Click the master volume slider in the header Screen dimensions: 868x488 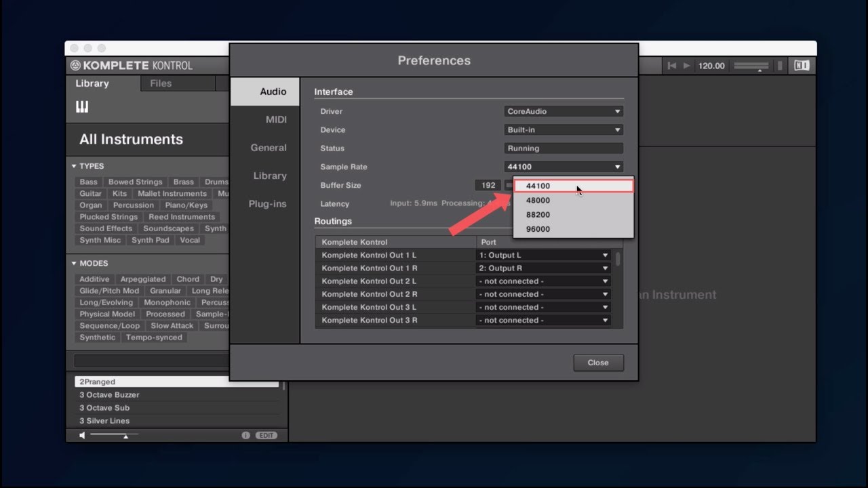coord(753,66)
